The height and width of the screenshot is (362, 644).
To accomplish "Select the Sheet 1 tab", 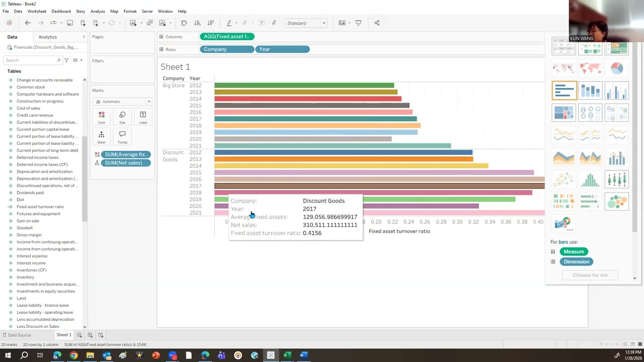I will 64,335.
